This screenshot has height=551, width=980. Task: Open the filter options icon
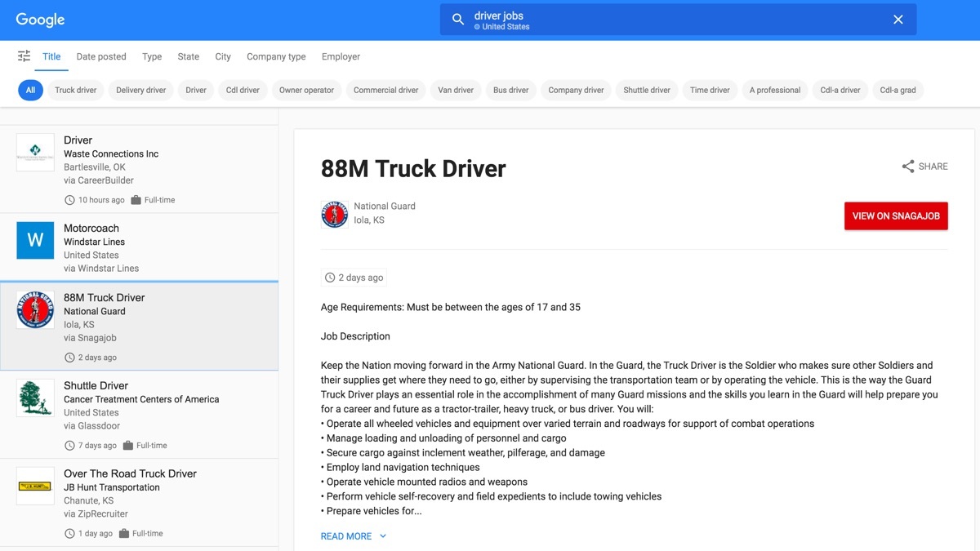(x=24, y=56)
